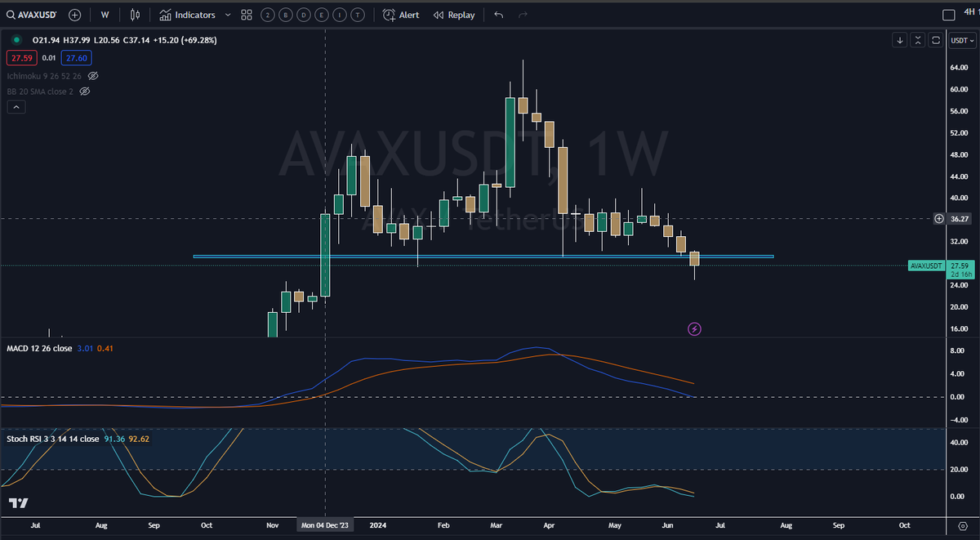
Task: Select the circled E quick button
Action: 322,15
